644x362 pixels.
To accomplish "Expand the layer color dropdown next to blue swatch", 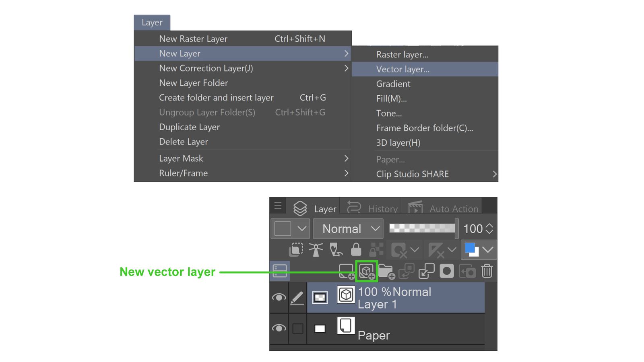I will point(488,249).
